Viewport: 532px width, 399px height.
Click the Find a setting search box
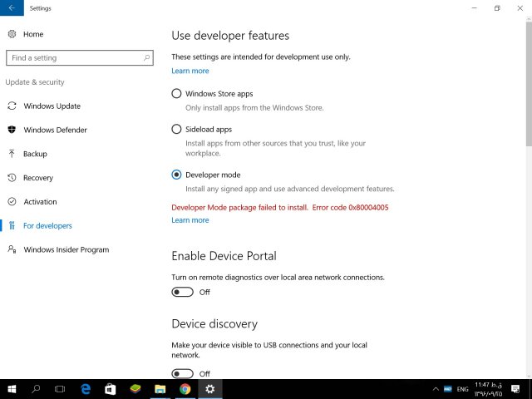point(75,58)
